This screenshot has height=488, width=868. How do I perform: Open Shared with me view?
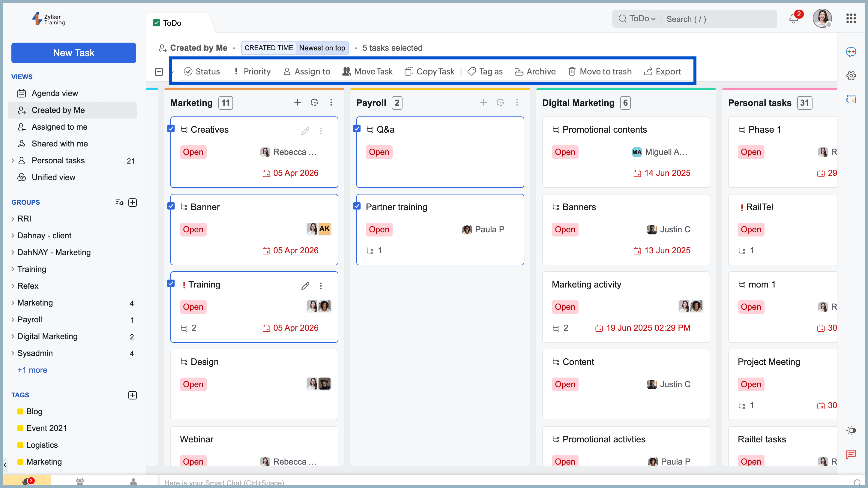click(72, 144)
